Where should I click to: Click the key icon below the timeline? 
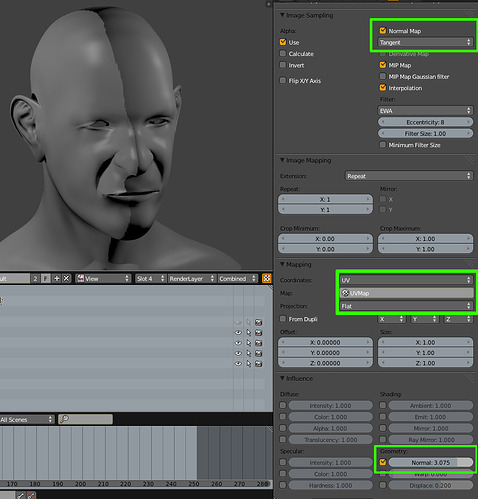20,496
